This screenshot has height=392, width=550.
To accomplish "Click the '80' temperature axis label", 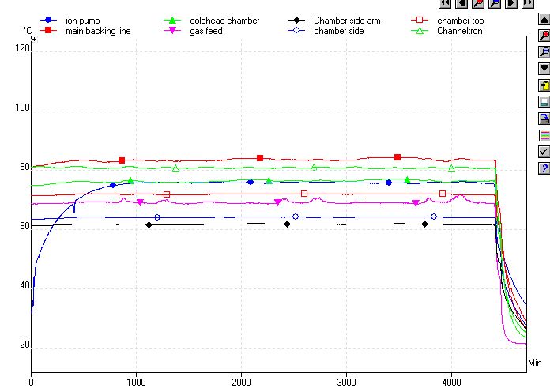I will tap(25, 167).
